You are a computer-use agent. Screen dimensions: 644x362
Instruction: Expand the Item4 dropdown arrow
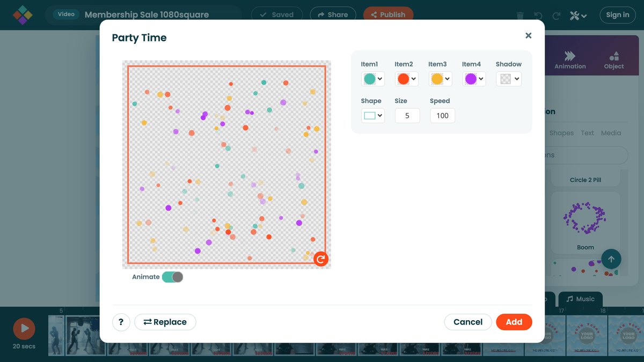click(482, 79)
